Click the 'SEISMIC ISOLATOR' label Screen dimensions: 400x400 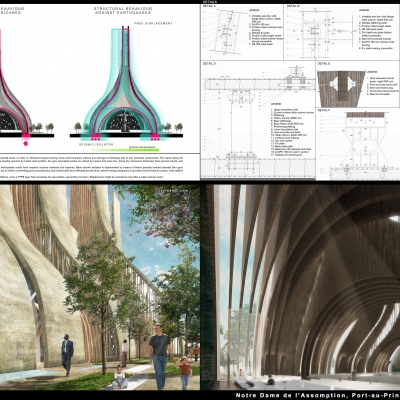pyautogui.click(x=96, y=145)
